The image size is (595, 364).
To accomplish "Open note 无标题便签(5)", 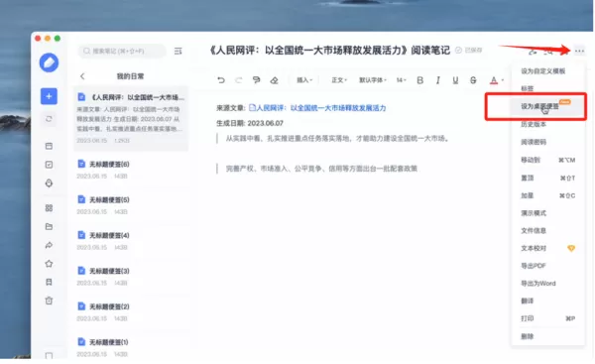I will 131,205.
